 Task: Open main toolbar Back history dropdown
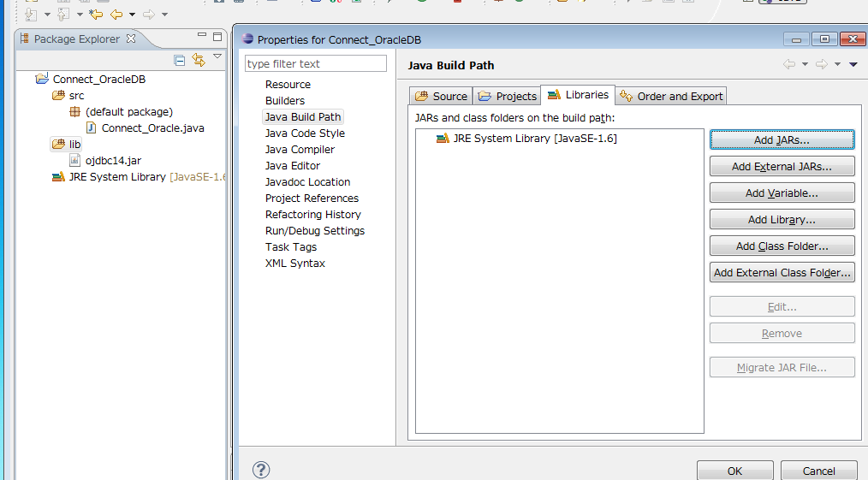pyautogui.click(x=133, y=15)
